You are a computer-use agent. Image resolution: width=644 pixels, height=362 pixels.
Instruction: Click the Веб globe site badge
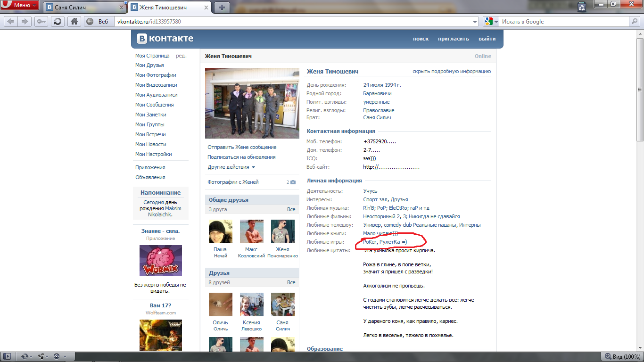(x=98, y=21)
